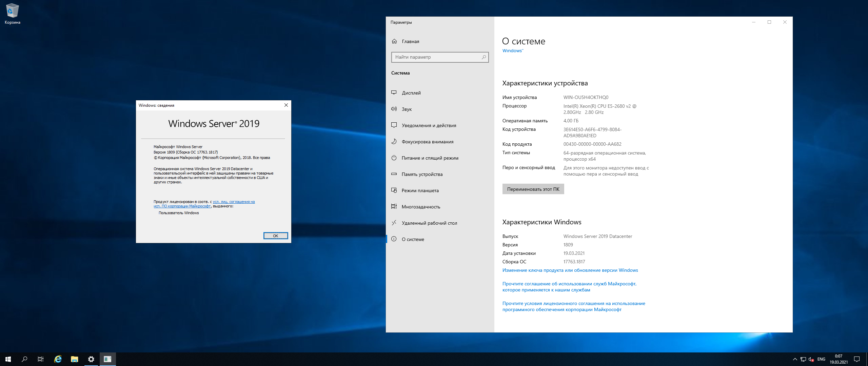Click Переименовать этот ПК button
Viewport: 868px width, 366px height.
(x=533, y=189)
